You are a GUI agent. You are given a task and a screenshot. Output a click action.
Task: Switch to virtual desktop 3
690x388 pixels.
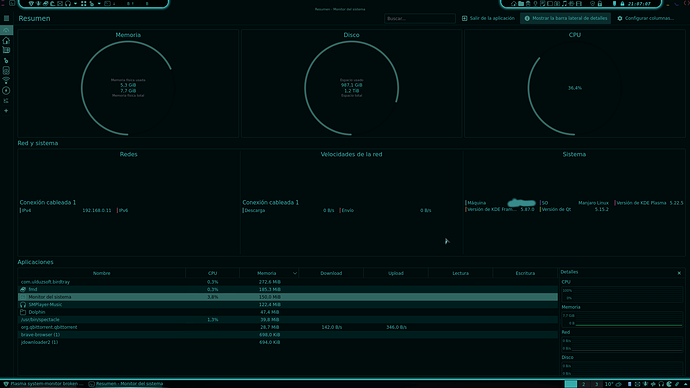(x=596, y=384)
